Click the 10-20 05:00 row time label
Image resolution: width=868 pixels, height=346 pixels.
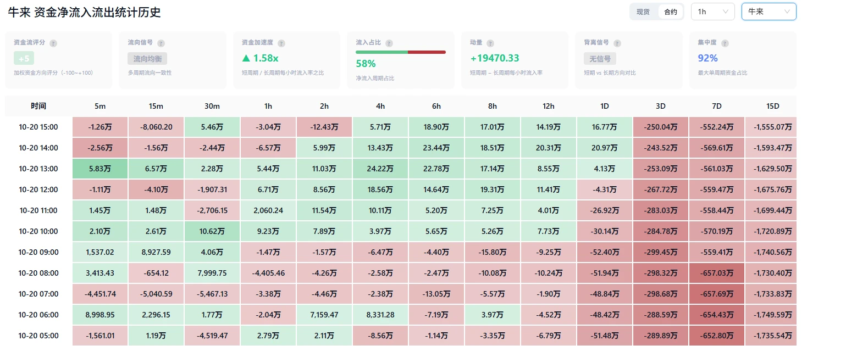(38, 336)
